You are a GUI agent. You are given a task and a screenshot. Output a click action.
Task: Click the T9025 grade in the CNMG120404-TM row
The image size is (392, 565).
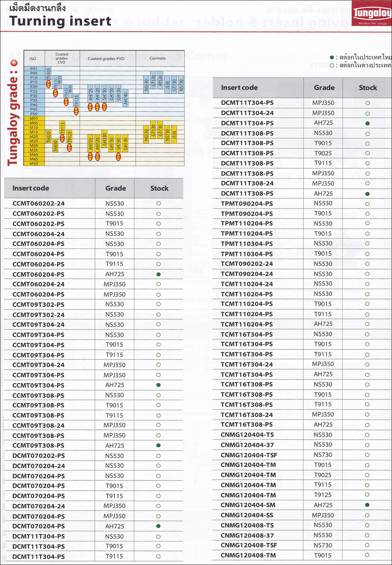click(323, 475)
